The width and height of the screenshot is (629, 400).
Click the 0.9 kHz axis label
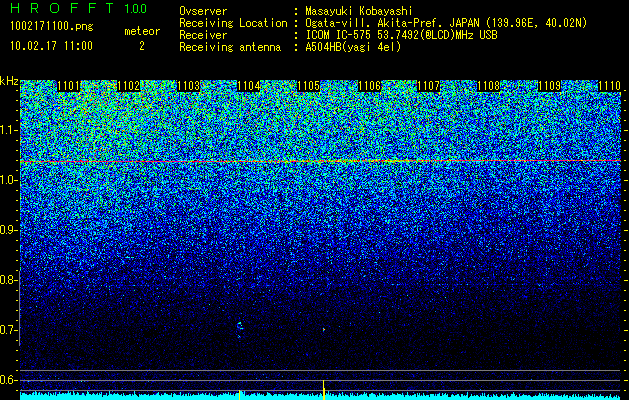[9, 230]
